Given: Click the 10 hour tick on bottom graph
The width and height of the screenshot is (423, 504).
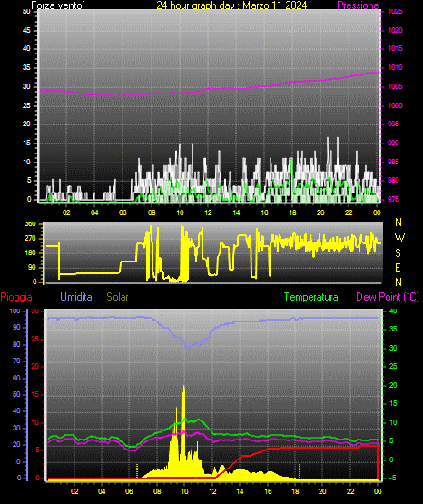Looking at the screenshot, I should click(x=184, y=491).
